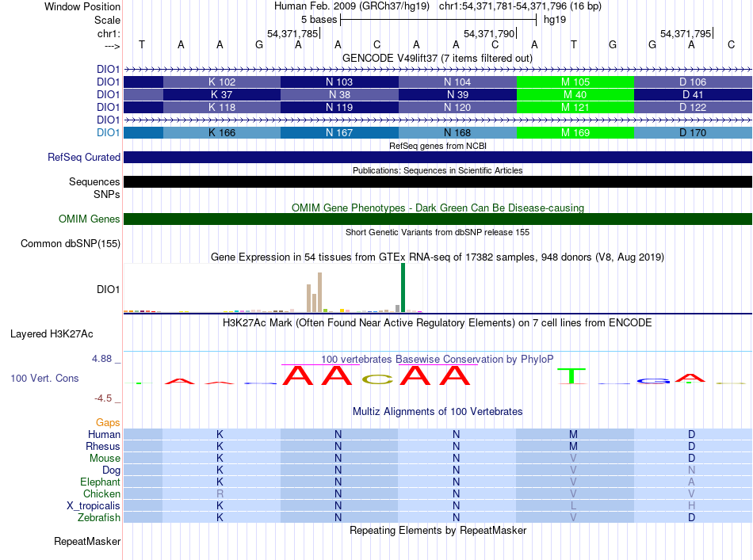The width and height of the screenshot is (753, 560).
Task: Select the N 120 codon block
Action: tap(457, 107)
